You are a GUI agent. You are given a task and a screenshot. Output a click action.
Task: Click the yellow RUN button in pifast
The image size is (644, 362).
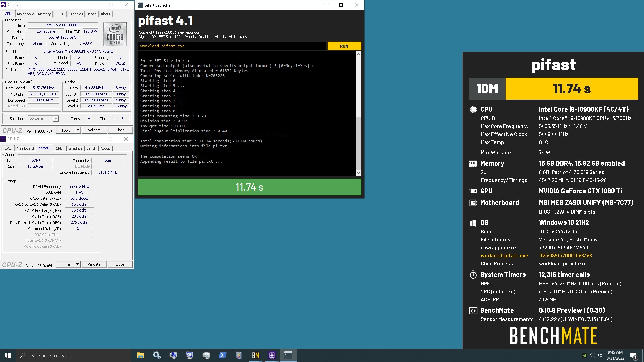click(344, 46)
